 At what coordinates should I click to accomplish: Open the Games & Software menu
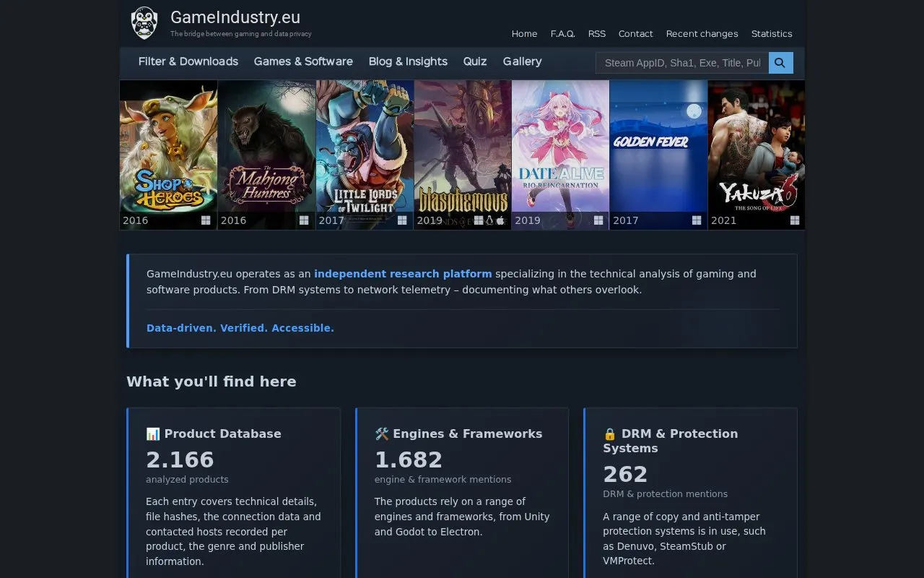[x=303, y=61]
